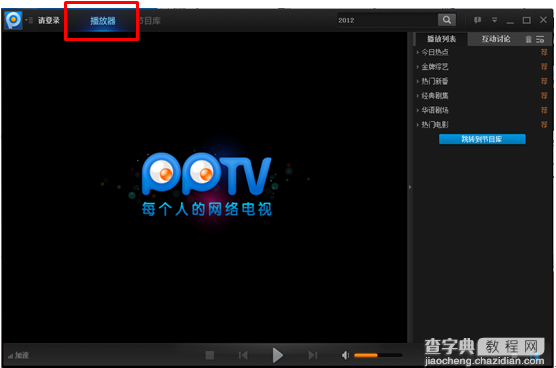Select the 播放列表 tab
556x368 pixels.
pos(441,39)
